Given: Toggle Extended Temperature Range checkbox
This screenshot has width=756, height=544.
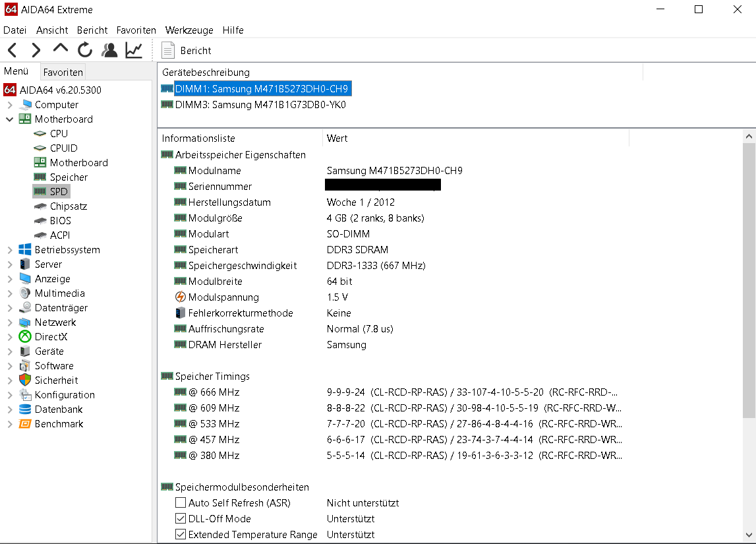Looking at the screenshot, I should point(181,534).
